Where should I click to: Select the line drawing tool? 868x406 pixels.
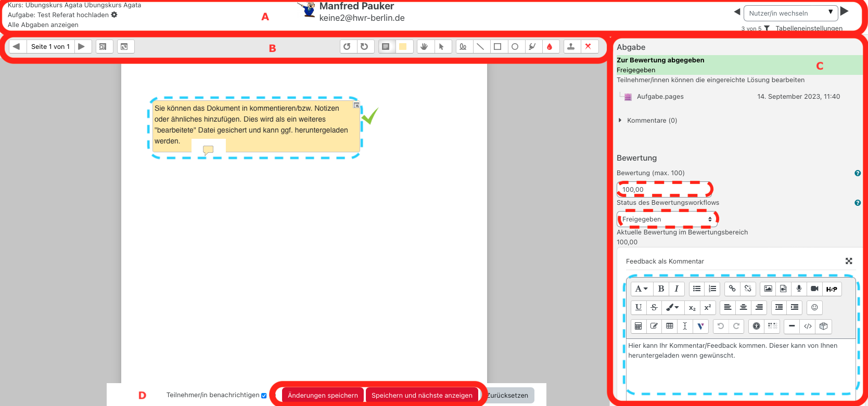(480, 47)
